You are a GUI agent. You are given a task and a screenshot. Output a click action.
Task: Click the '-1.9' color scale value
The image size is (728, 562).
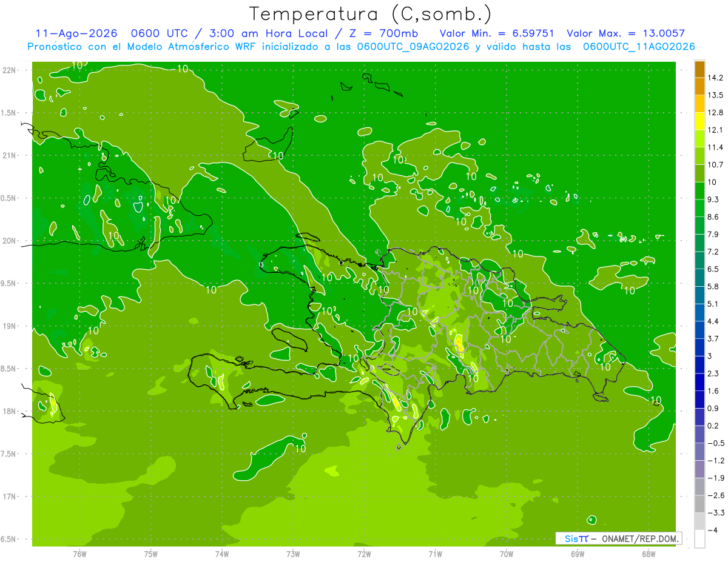[x=715, y=478]
